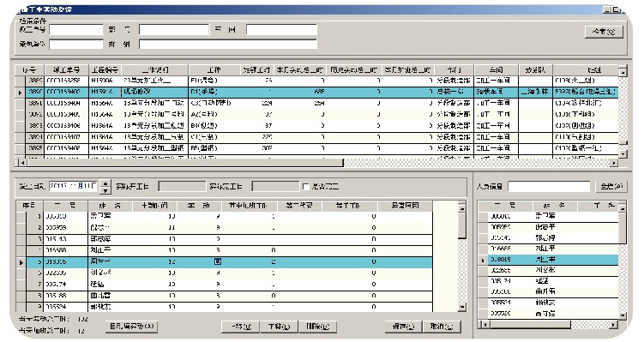Select work order row numbered 3893
Viewport: 644px width, 342px height.
(x=316, y=126)
